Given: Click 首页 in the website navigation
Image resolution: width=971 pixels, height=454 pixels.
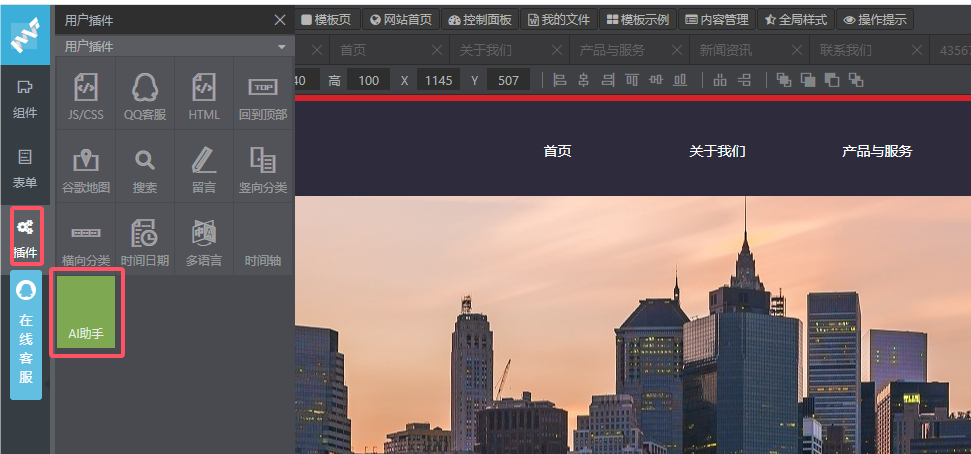Looking at the screenshot, I should click(x=557, y=151).
